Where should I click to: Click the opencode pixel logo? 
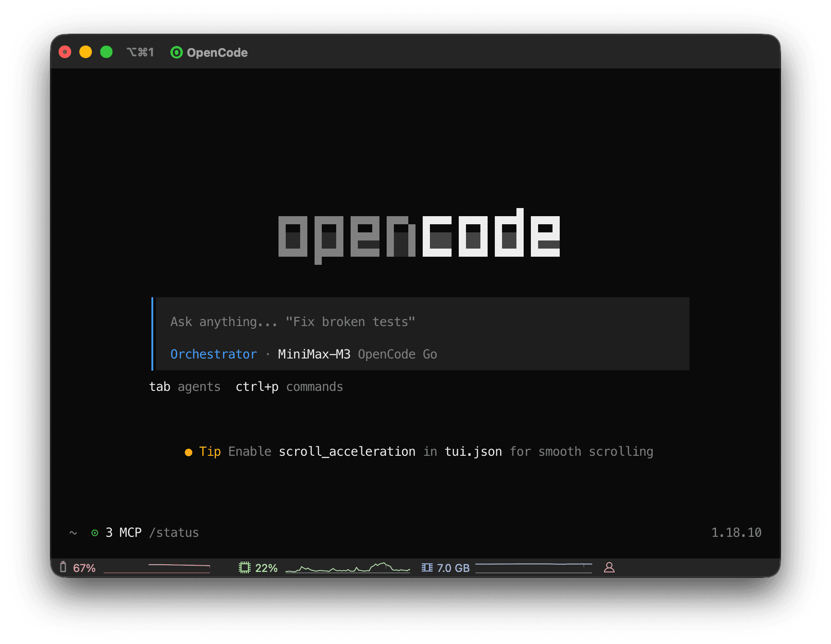tap(419, 236)
